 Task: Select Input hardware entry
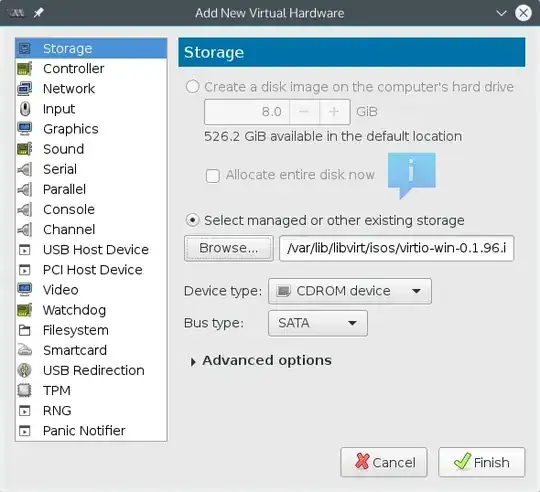[x=91, y=109]
